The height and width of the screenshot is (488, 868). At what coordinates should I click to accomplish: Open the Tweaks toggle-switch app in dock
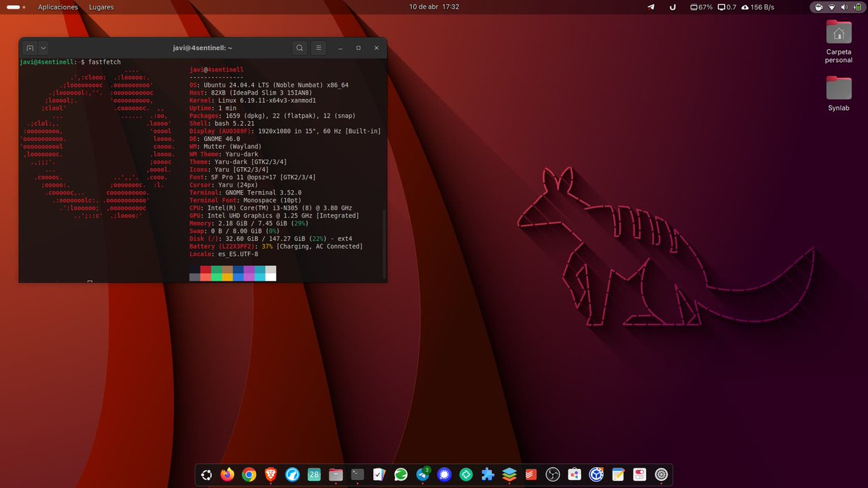pyautogui.click(x=639, y=475)
